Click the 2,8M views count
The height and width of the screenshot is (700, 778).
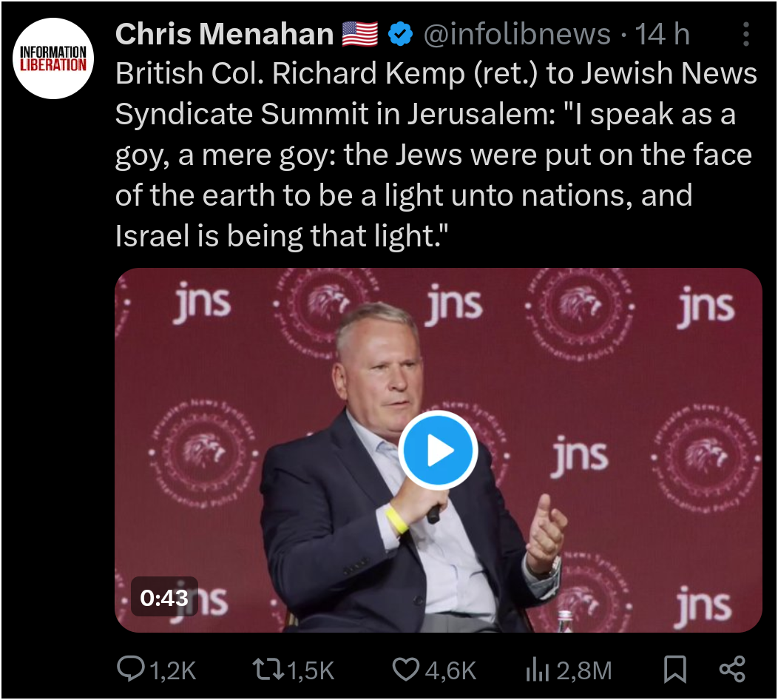click(584, 670)
